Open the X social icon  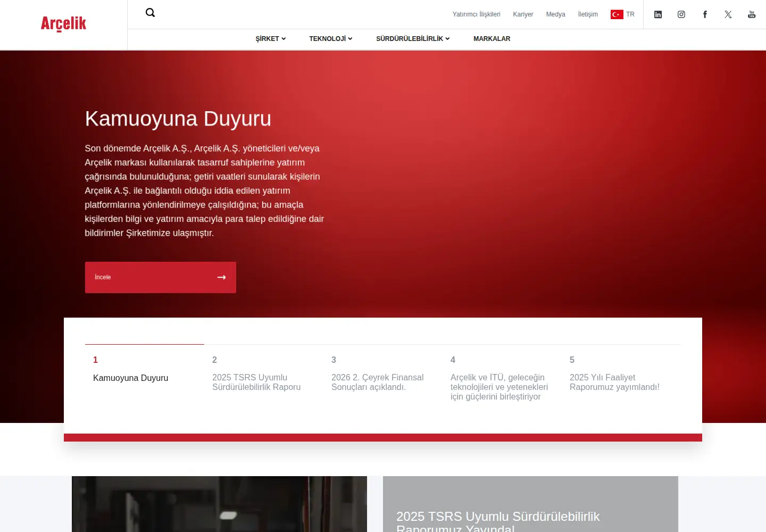click(728, 14)
